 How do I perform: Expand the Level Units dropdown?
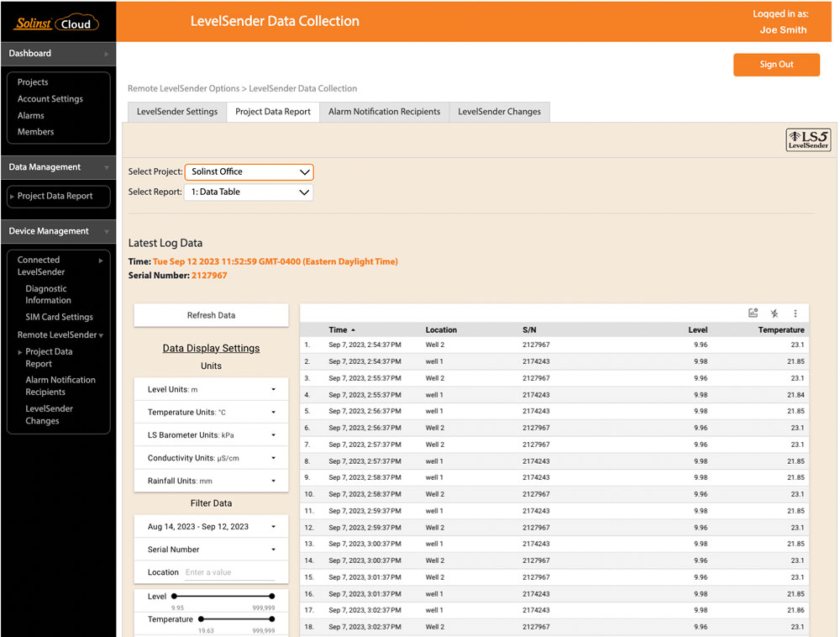(x=273, y=390)
